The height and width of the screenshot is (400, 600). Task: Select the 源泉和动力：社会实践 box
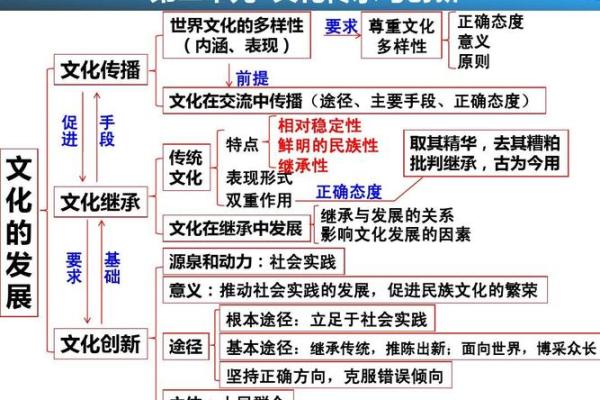(x=253, y=261)
